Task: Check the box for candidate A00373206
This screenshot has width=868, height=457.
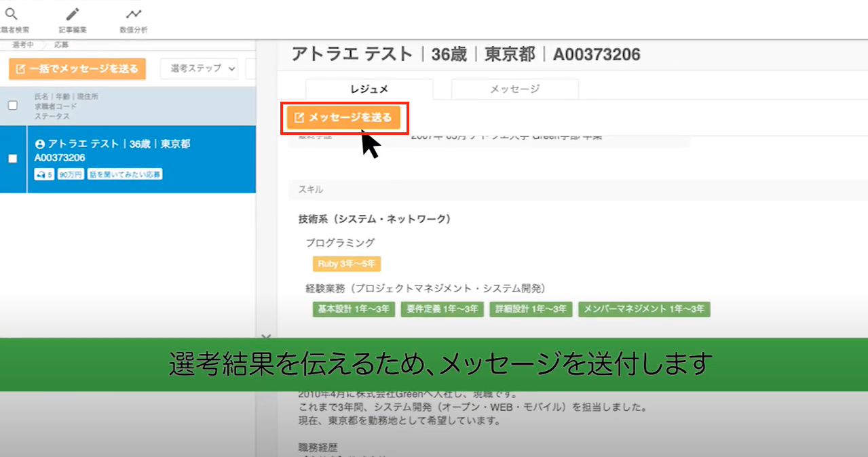Action: (12, 159)
